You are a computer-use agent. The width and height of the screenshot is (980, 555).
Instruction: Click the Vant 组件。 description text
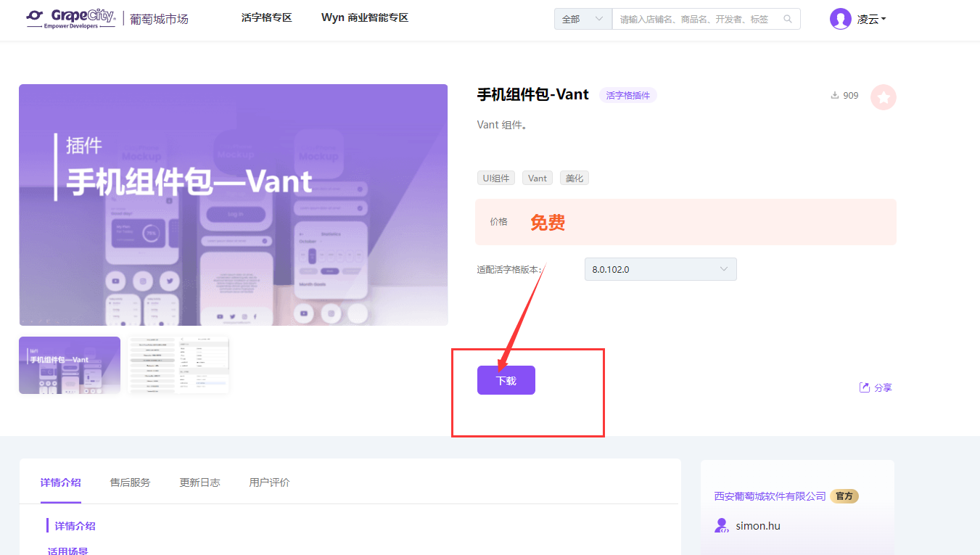point(502,125)
